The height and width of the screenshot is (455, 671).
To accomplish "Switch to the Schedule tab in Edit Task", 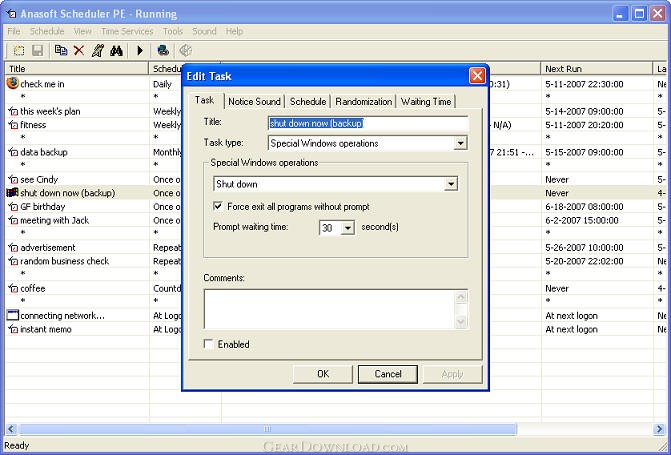I will pos(308,101).
